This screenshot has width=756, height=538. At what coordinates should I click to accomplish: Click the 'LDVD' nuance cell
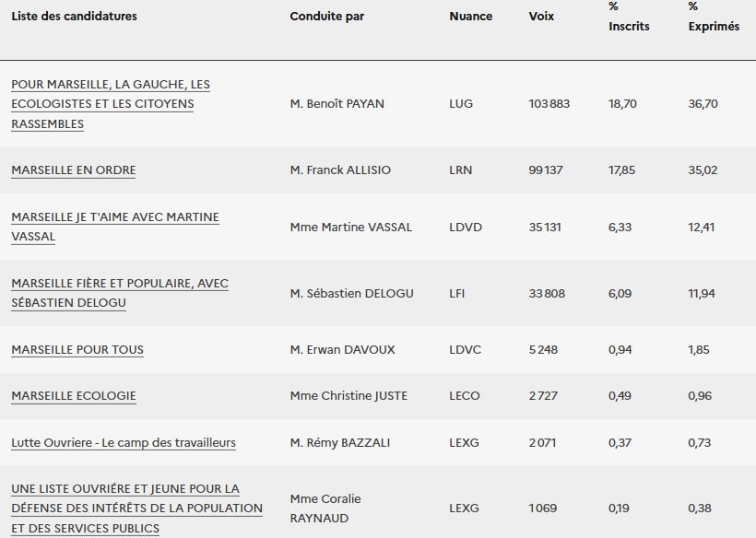point(466,228)
